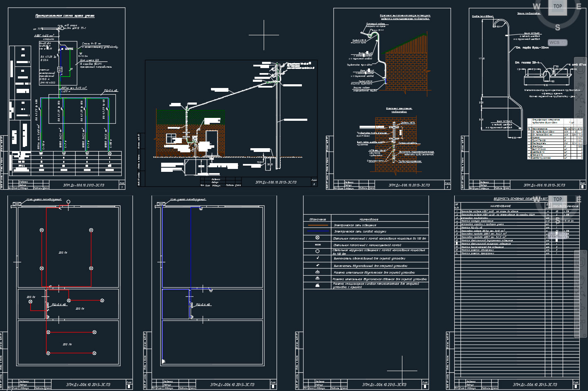The image size is (588, 391).
Task: Select 'ЭПМ.Дс-006.10.2013-ЭС.ПЗ' on the lighting plan sheet
Action: (x=88, y=385)
